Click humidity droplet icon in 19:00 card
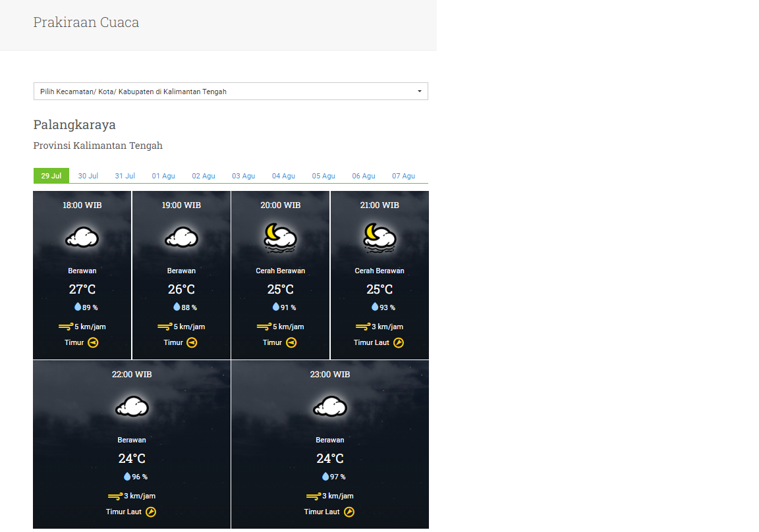759x532 pixels. pyautogui.click(x=177, y=307)
